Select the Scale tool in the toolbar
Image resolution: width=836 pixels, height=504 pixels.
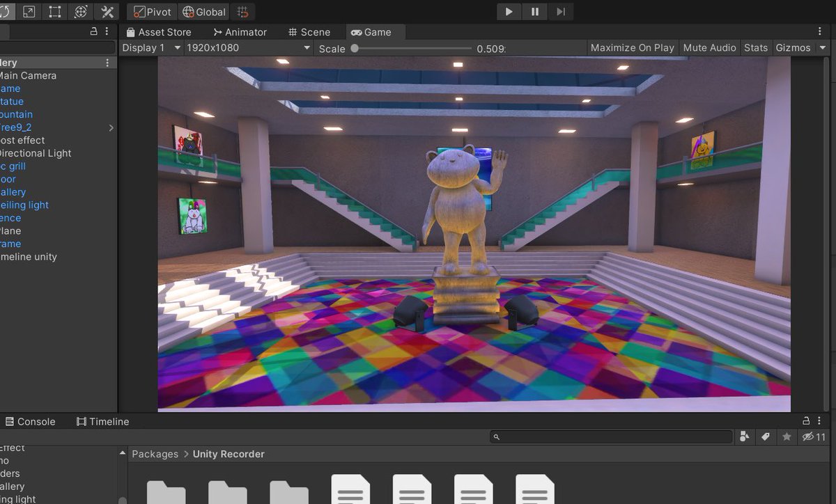click(x=29, y=11)
